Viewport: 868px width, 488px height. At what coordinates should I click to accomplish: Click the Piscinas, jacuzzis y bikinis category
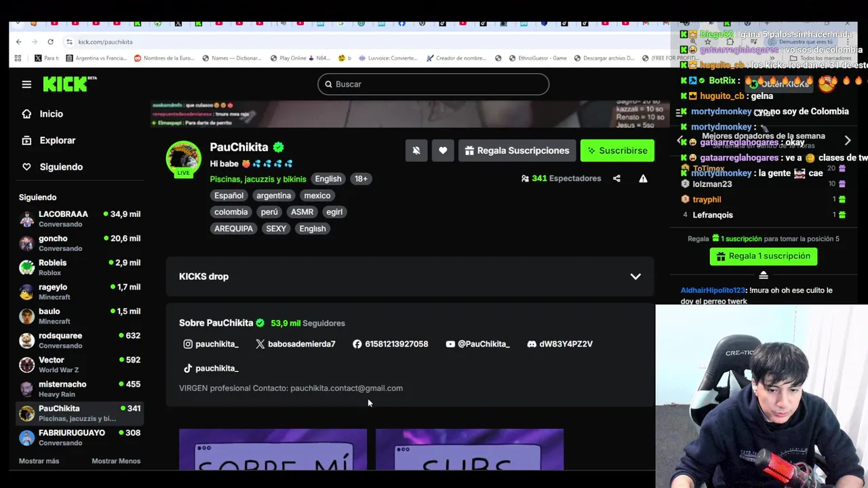258,179
